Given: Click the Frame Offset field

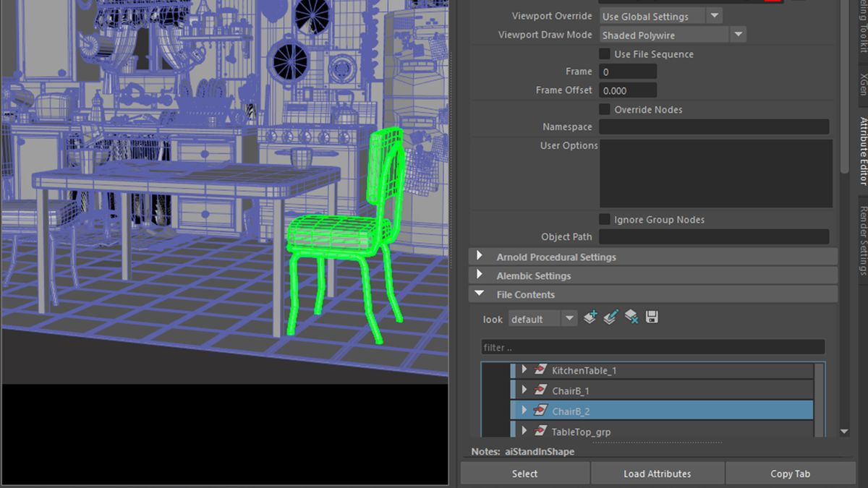Looking at the screenshot, I should coord(628,90).
